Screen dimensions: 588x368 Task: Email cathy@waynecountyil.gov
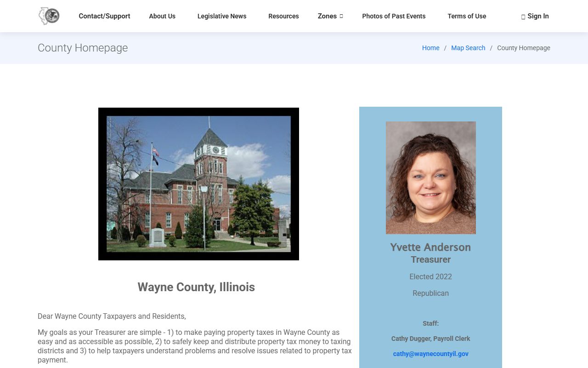(431, 354)
